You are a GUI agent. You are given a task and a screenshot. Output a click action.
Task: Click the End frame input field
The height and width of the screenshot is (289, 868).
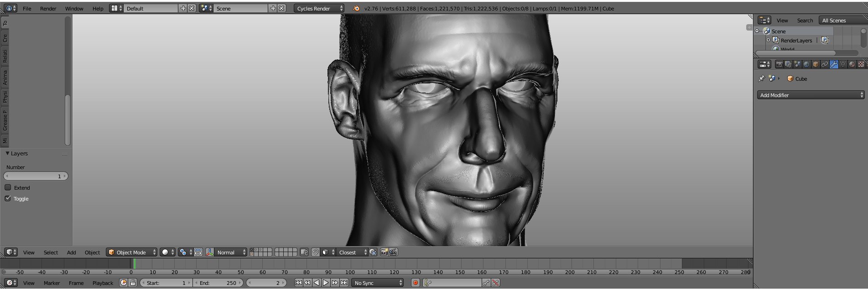tap(218, 283)
